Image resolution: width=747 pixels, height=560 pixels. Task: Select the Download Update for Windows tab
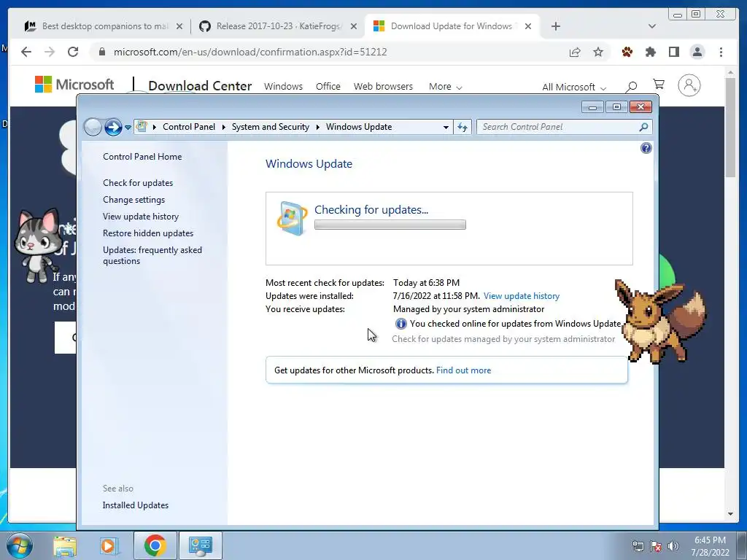pos(452,26)
